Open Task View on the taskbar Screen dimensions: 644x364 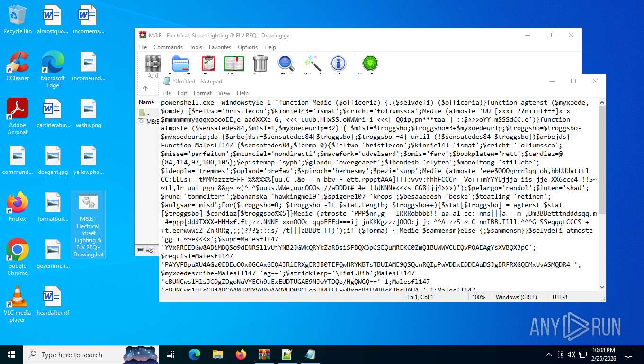click(x=171, y=355)
